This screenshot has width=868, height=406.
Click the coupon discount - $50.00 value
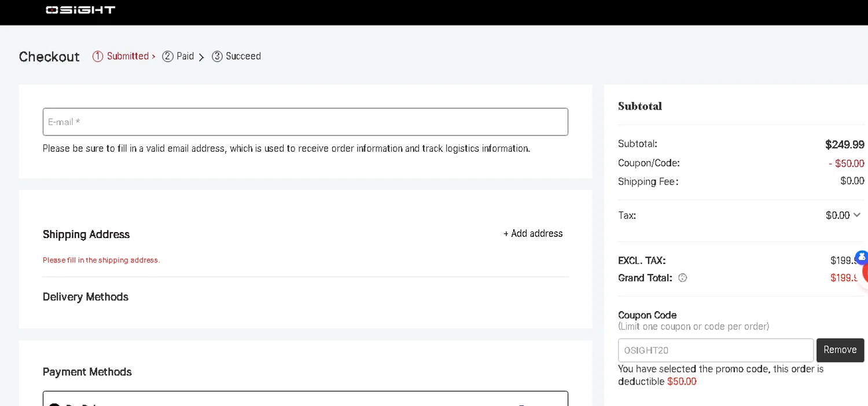click(847, 163)
